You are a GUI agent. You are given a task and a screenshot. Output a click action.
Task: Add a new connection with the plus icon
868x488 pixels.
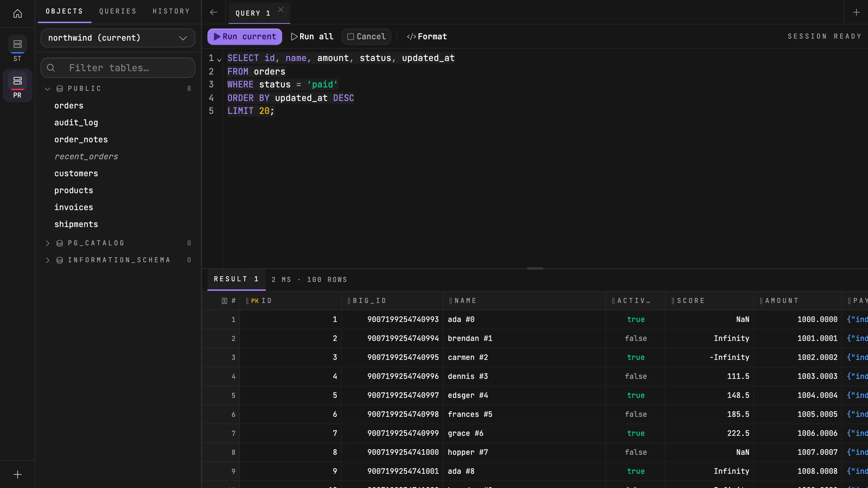(18, 474)
